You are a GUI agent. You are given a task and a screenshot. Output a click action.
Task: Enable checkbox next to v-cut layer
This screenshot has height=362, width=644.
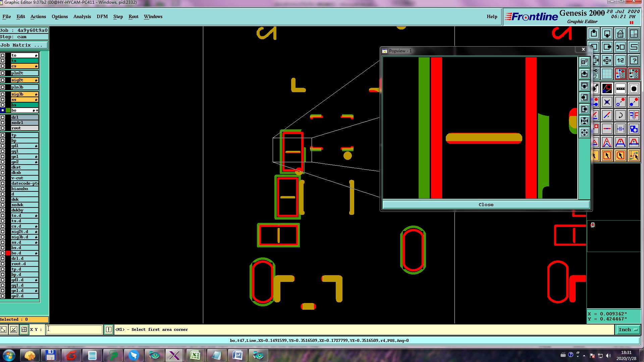[3, 178]
